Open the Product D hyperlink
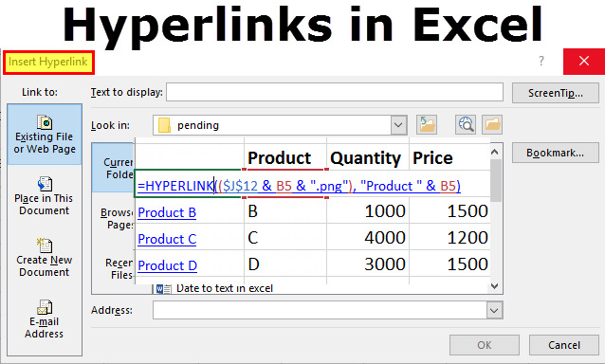The height and width of the screenshot is (364, 605). (x=168, y=265)
